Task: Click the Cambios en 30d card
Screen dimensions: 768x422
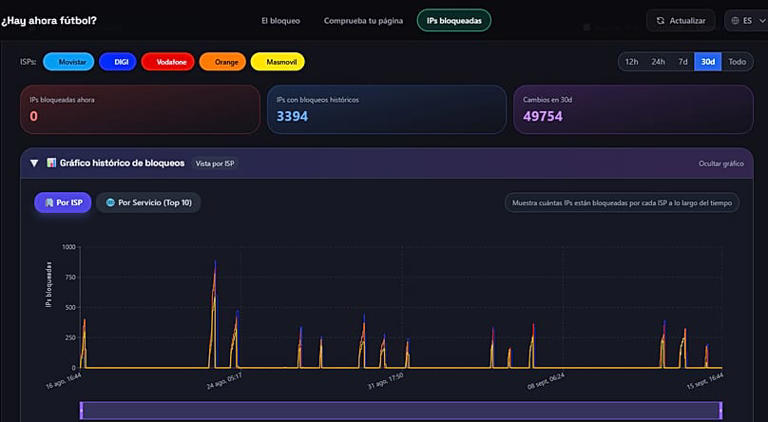Action: pyautogui.click(x=633, y=109)
